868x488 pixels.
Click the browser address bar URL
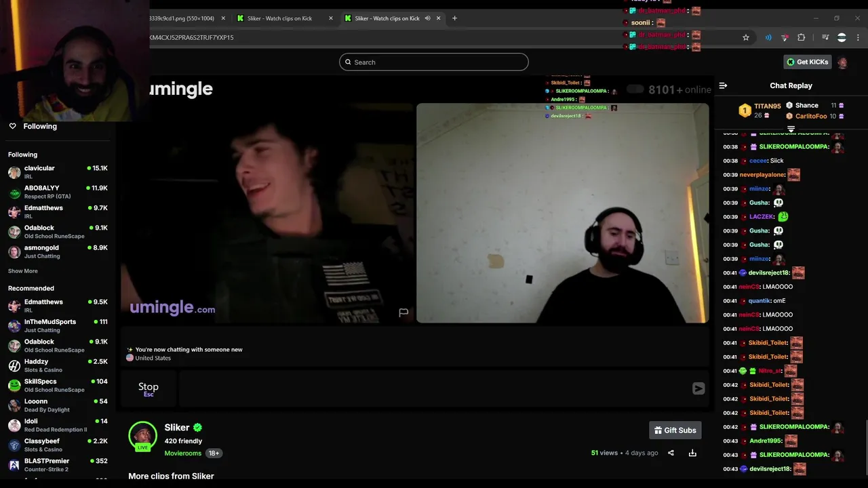(191, 37)
